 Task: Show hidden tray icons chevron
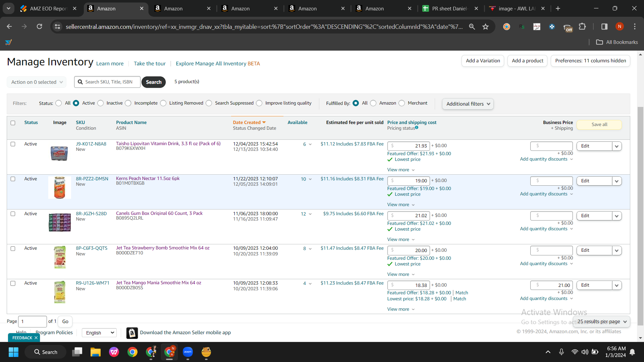point(548,352)
